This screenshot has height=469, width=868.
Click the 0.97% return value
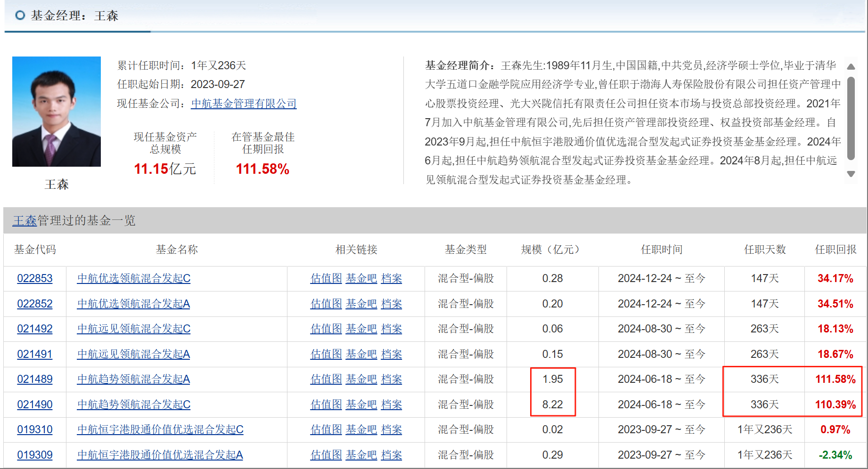pyautogui.click(x=835, y=429)
